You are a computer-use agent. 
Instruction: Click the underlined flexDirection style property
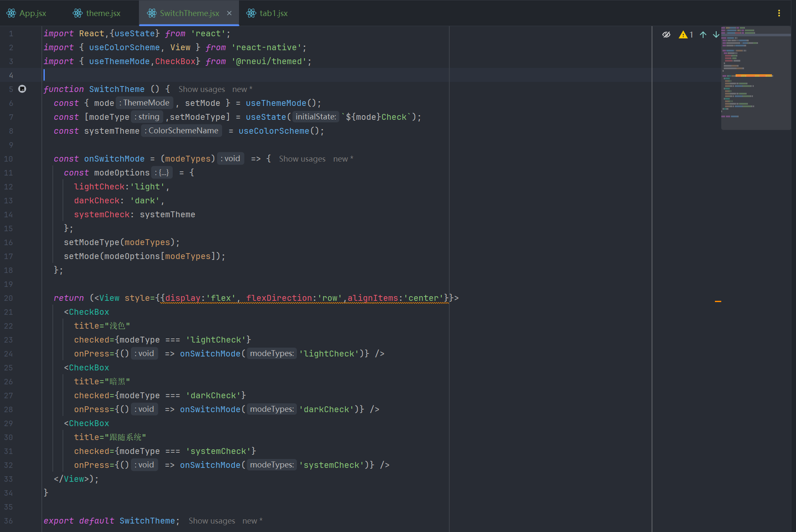pos(279,298)
